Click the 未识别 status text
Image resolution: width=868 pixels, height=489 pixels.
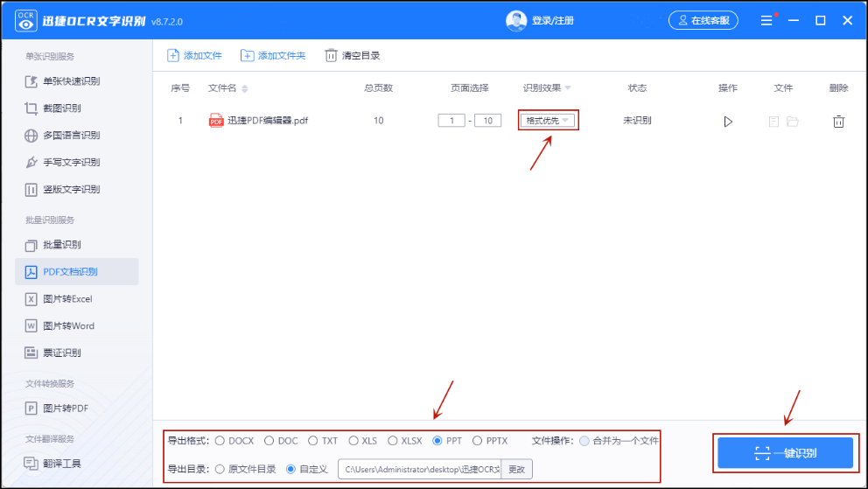[x=637, y=121]
